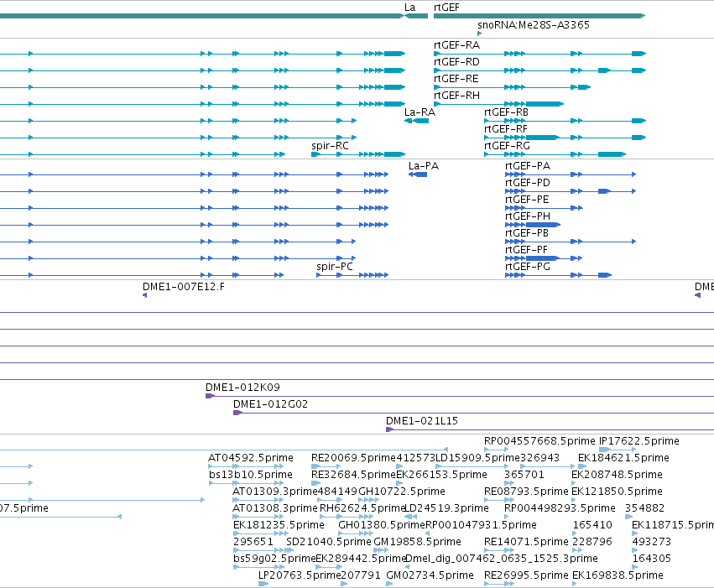The height and width of the screenshot is (588, 714).
Task: Select the DME1-012G02 clone label
Action: 270,404
